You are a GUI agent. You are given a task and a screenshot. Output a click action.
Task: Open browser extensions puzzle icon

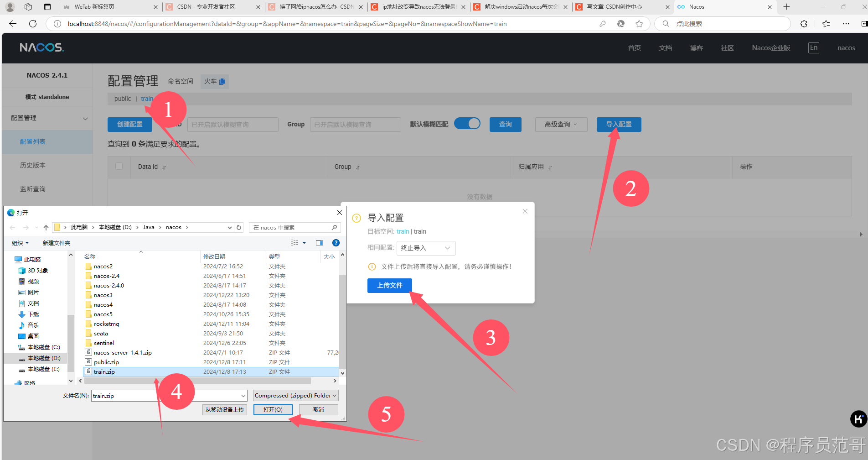click(804, 24)
